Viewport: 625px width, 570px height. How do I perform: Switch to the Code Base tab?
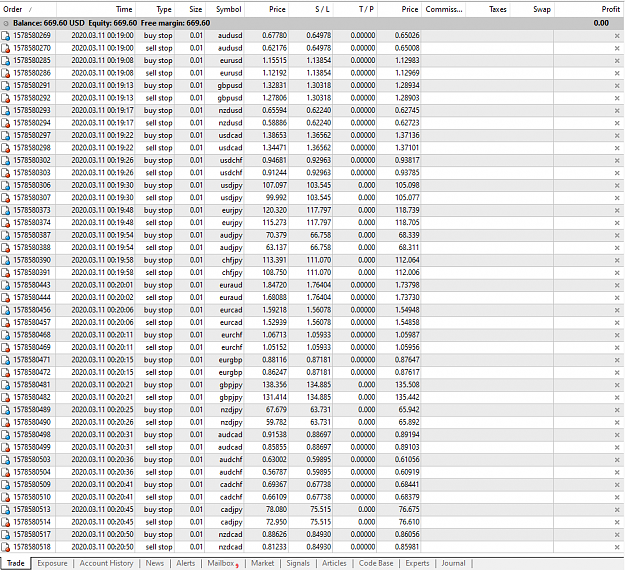(376, 563)
